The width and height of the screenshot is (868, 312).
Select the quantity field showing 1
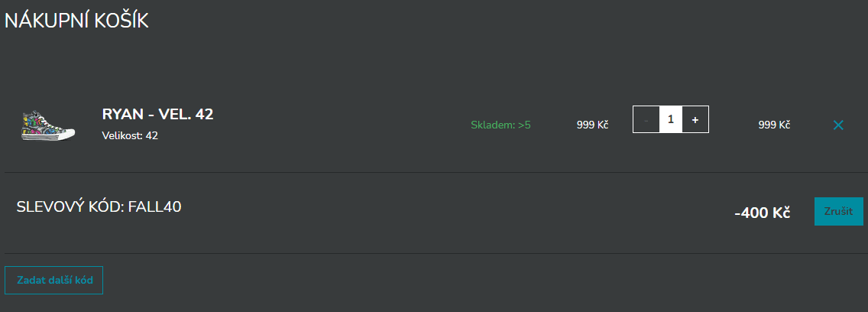click(x=670, y=119)
